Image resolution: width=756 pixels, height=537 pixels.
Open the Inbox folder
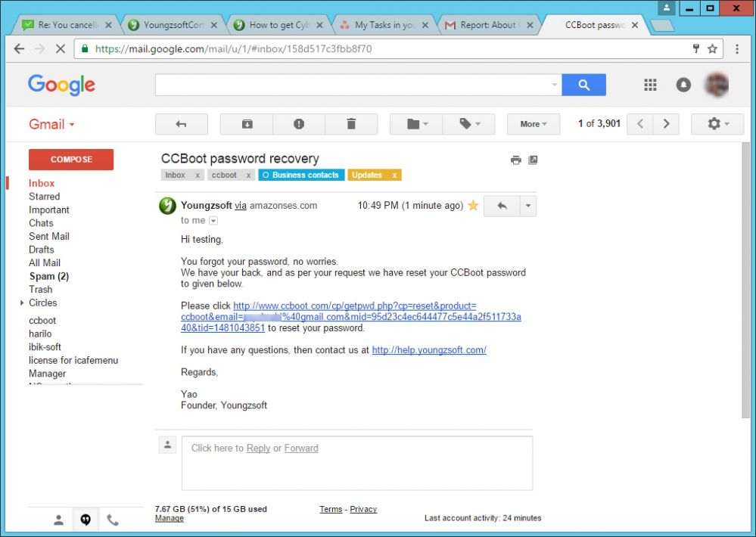pos(42,183)
